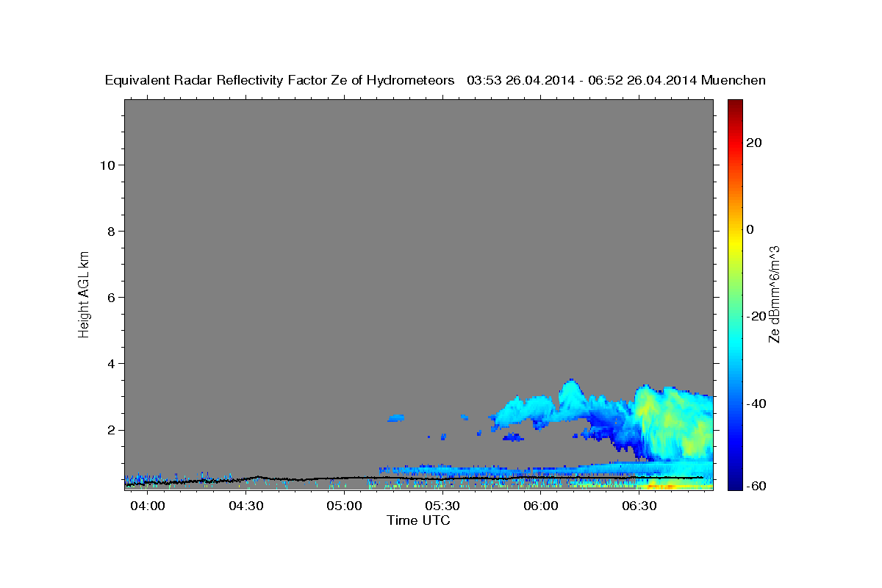Click the dark red top of the colorbar
The height and width of the screenshot is (588, 882).
[x=734, y=106]
